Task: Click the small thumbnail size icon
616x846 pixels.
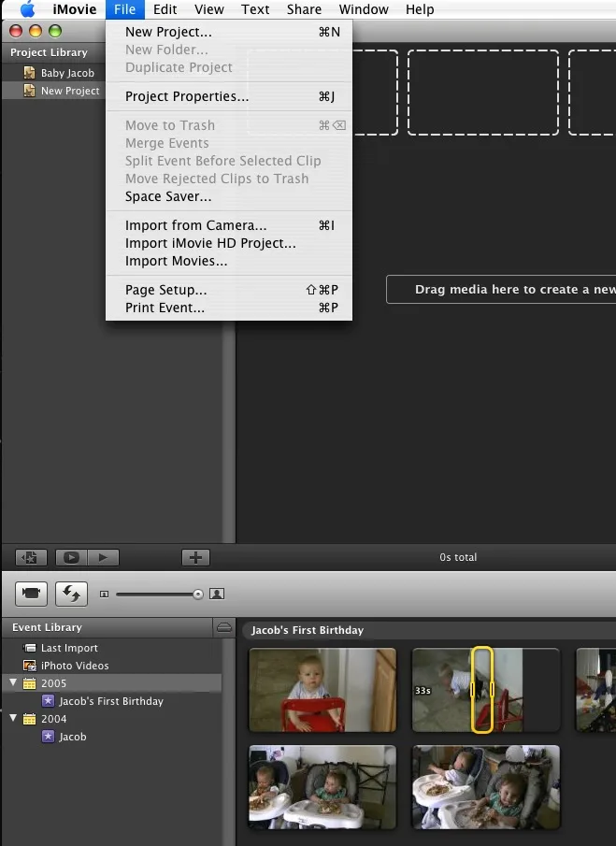Action: 104,594
